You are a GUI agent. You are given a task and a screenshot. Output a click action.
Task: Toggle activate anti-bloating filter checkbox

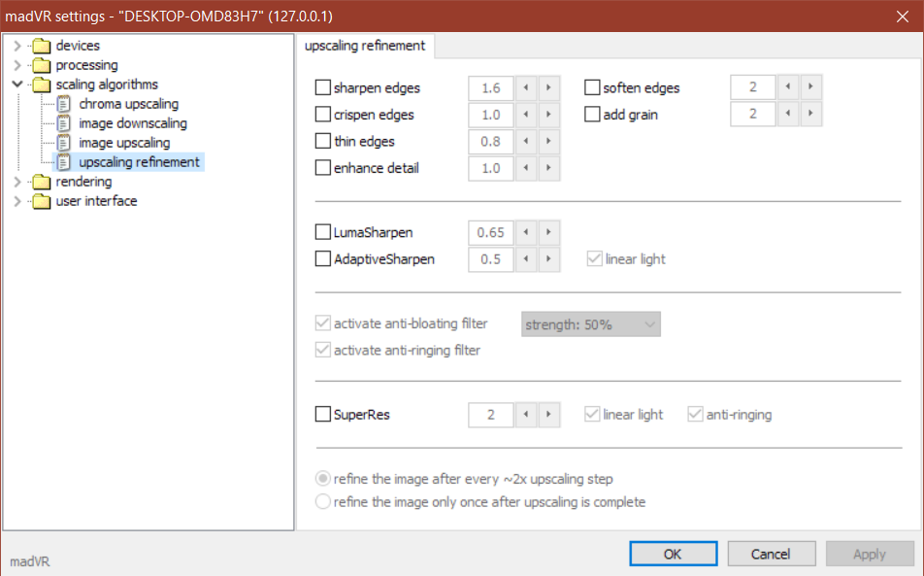point(323,323)
